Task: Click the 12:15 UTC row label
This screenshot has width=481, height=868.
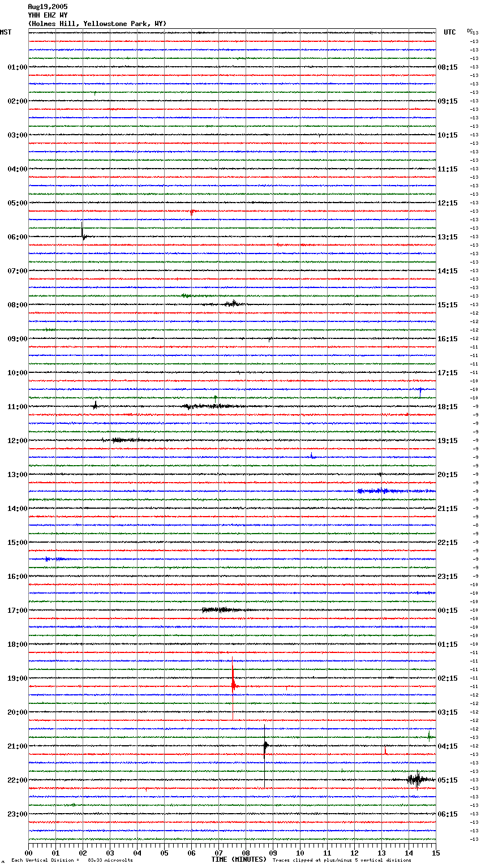Action: click(448, 203)
